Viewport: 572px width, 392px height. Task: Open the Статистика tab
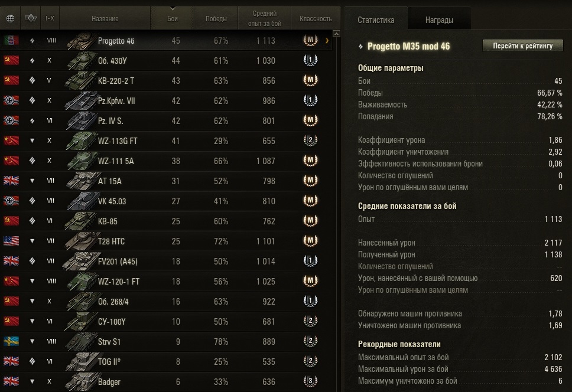point(376,20)
